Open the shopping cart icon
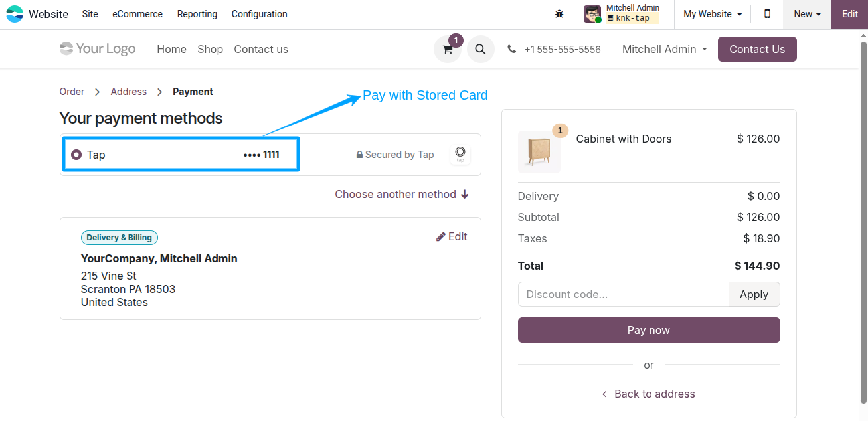The height and width of the screenshot is (421, 868). pyautogui.click(x=447, y=49)
